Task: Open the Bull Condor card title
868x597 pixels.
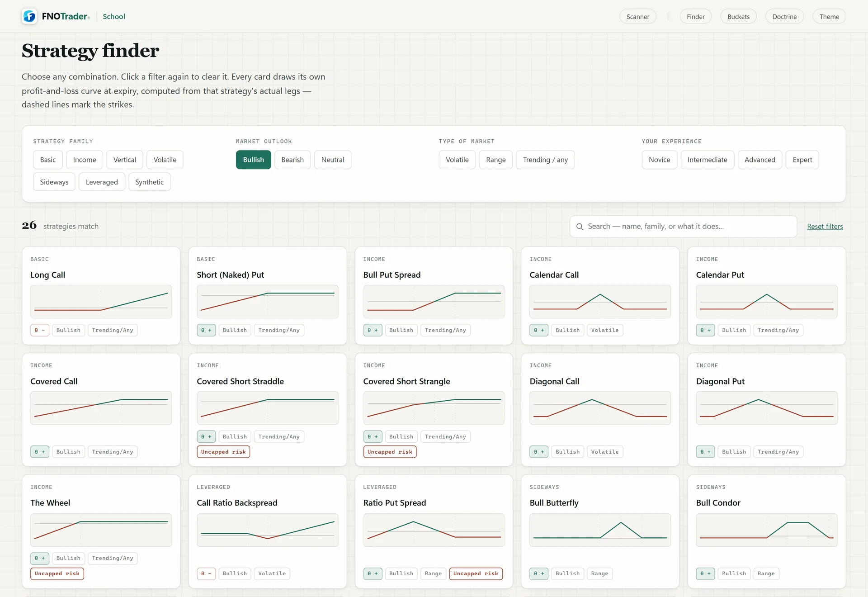Action: pyautogui.click(x=718, y=503)
